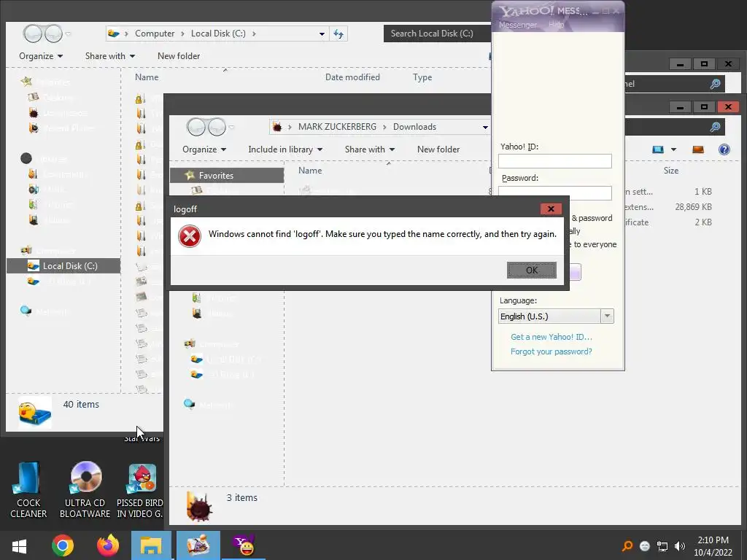Screen dimensions: 747x560
Task: Close the logoff error dialog
Action: 551,209
